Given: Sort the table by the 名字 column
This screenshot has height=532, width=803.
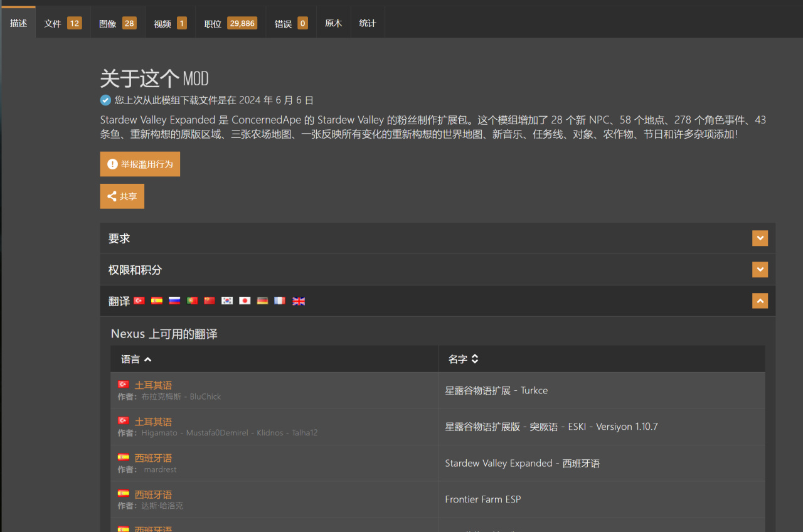Looking at the screenshot, I should 464,359.
